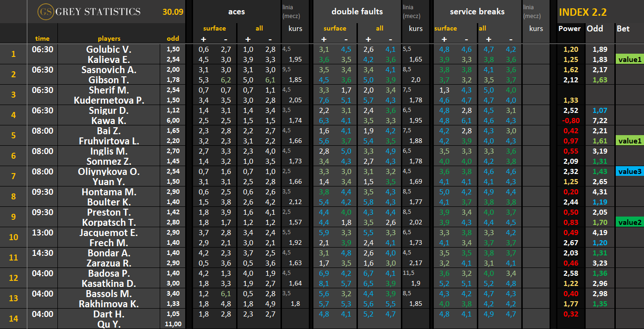Click row number 7
This screenshot has width=644, height=329.
[13, 176]
